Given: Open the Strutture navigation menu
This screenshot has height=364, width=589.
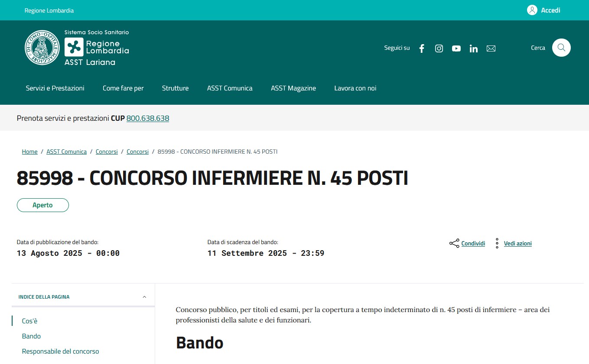Looking at the screenshot, I should [x=175, y=88].
